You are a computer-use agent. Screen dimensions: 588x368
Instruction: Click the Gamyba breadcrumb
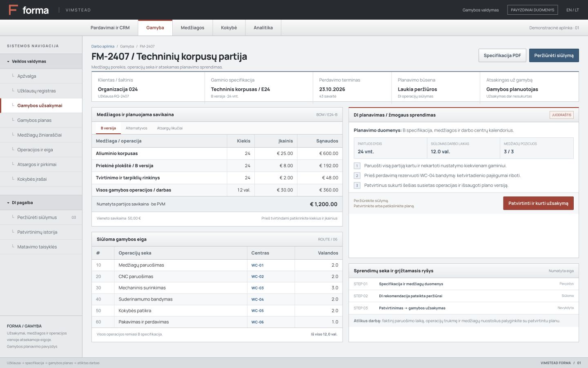(x=127, y=47)
